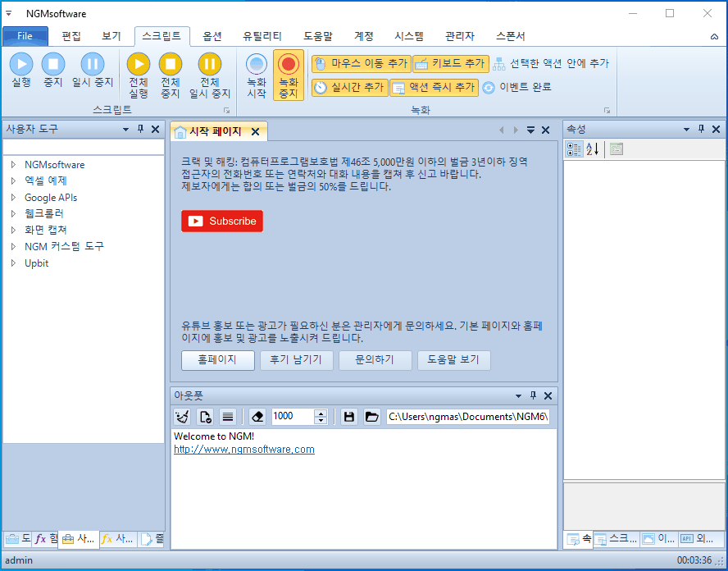The height and width of the screenshot is (571, 728).
Task: Open the document tab list dropdown
Action: pos(530,130)
